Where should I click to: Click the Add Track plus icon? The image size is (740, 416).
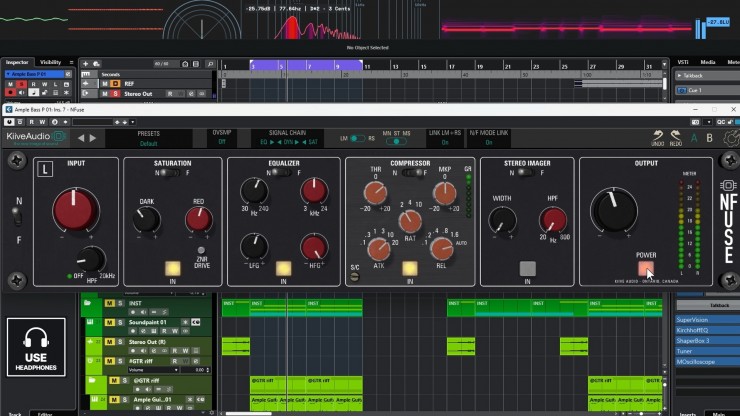(x=85, y=64)
